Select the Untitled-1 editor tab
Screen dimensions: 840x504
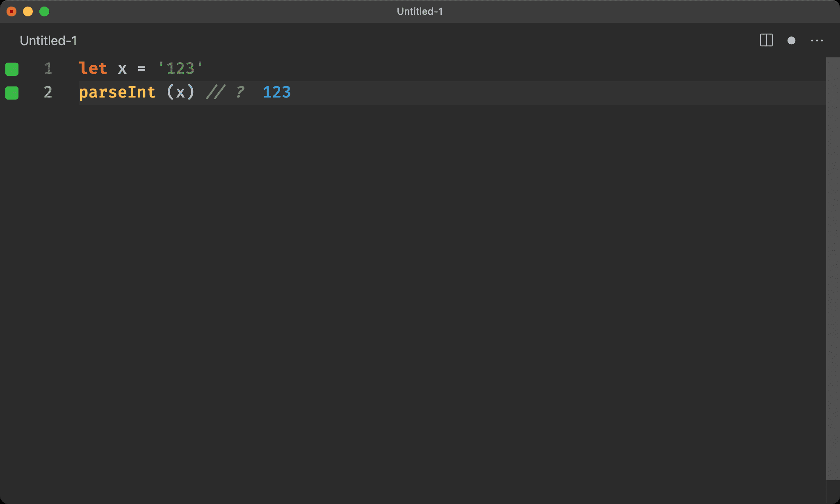coord(48,41)
